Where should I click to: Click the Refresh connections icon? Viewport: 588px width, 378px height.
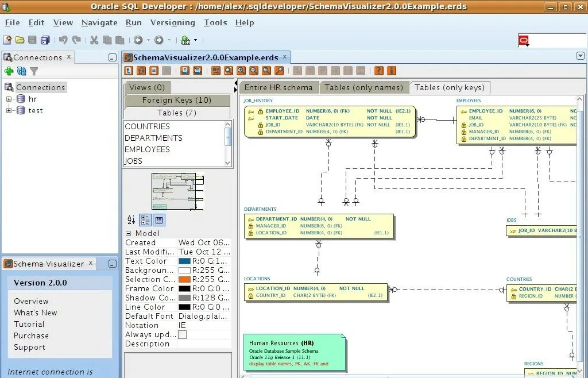22,71
